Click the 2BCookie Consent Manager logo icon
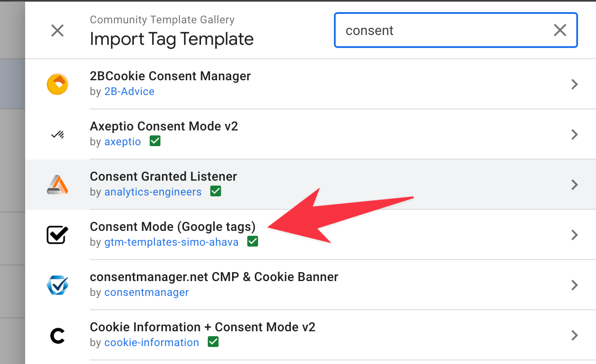Viewport: 596px width, 364px height. click(x=57, y=84)
